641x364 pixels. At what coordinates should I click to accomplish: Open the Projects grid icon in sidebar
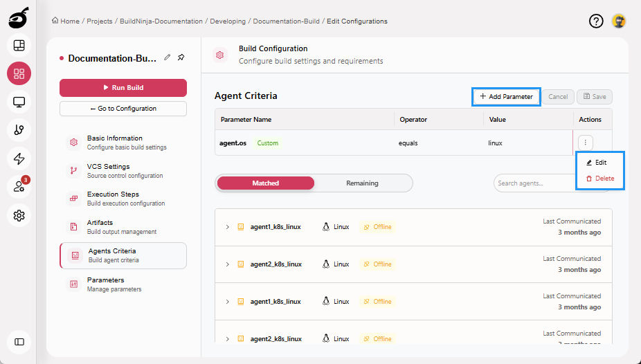tap(19, 73)
